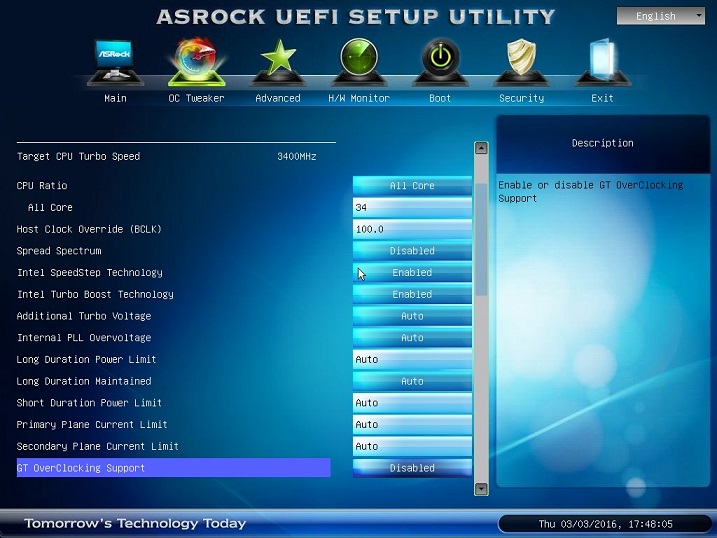Open the Advanced green star icon
The image size is (717, 538).
278,62
